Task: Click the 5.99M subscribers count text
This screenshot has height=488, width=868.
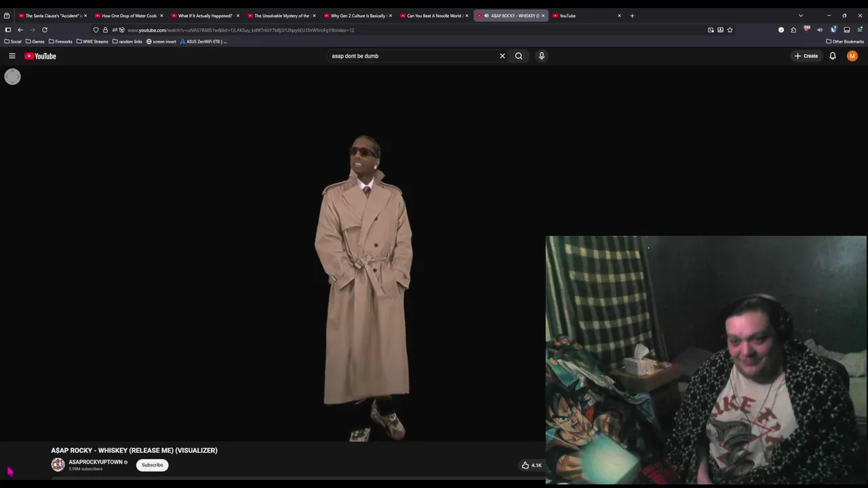Action: point(85,469)
